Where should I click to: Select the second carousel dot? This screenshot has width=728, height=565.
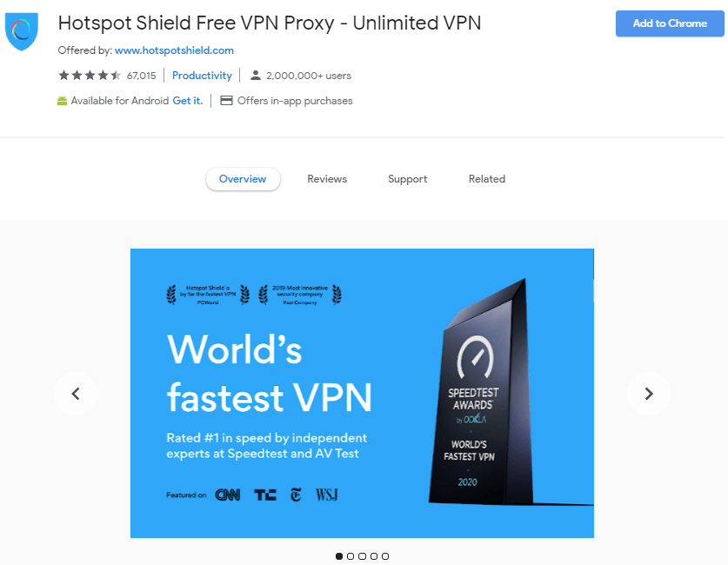[351, 556]
